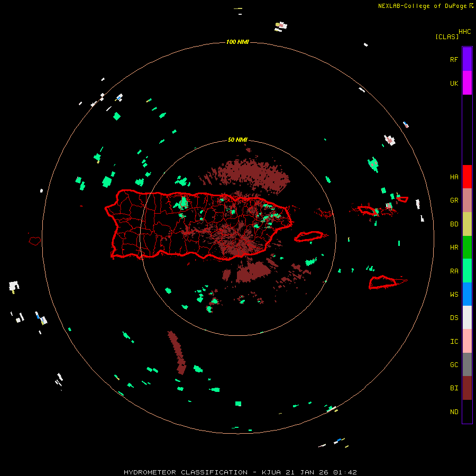Click the NEXLAB-College of DuPage credit text

click(422, 6)
